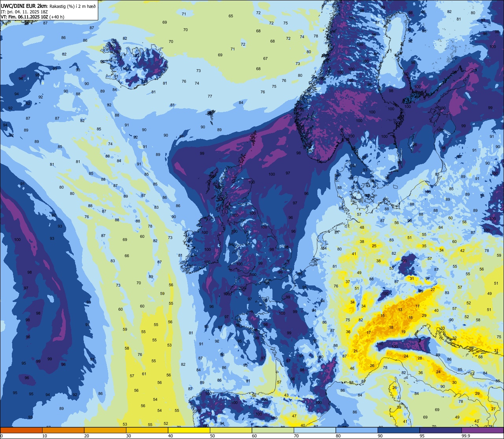Click the humidity value 47 near the Pyrenees
Screen dimensions: 504x439
coord(294,416)
